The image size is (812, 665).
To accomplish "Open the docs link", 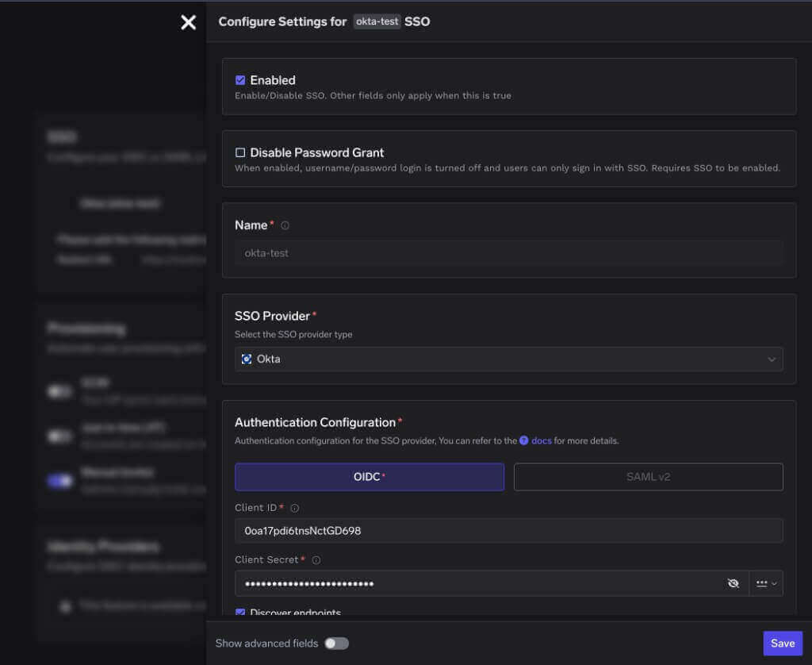I will point(541,440).
